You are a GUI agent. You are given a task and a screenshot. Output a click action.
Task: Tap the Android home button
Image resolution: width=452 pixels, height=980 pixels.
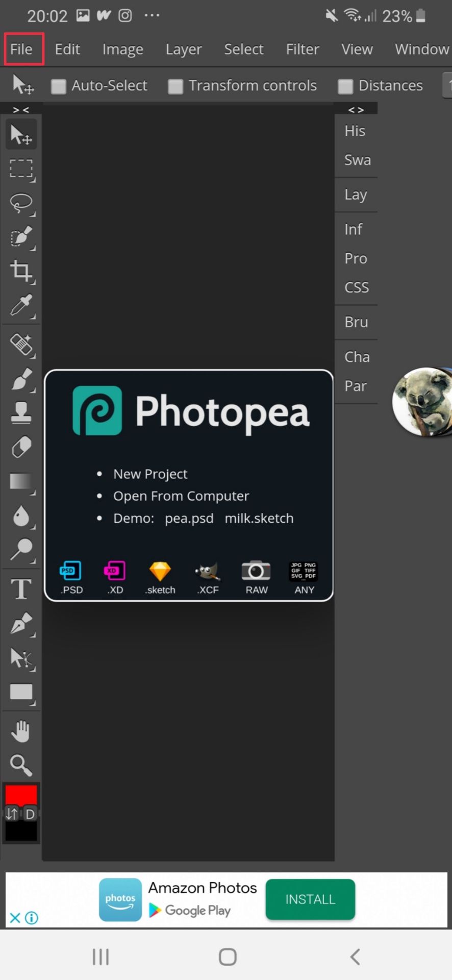point(228,957)
